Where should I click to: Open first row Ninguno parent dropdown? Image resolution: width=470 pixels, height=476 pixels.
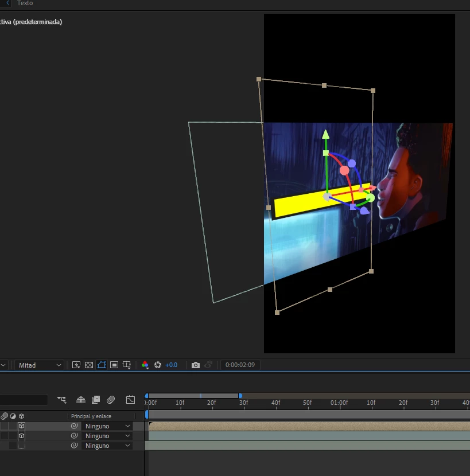(x=107, y=426)
